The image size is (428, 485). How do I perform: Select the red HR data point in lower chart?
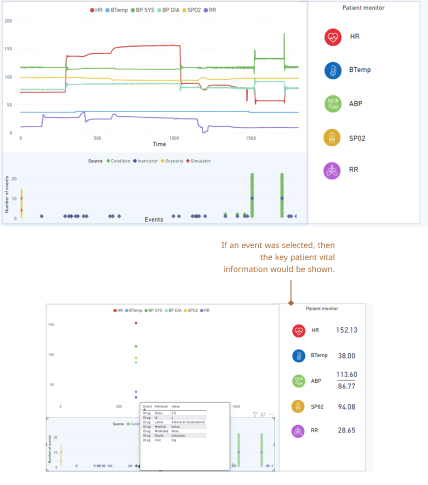tap(136, 323)
